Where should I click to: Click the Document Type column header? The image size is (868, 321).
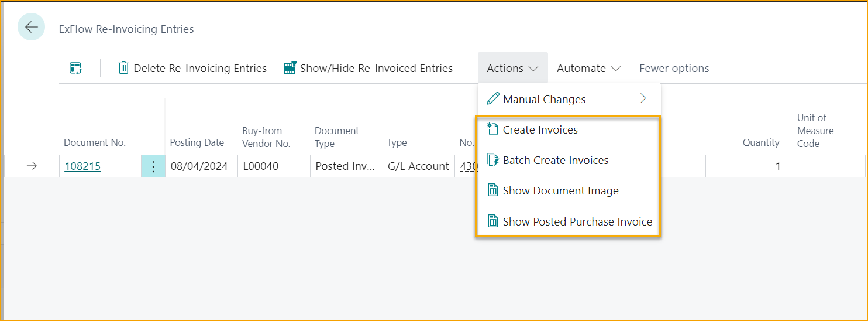click(337, 137)
